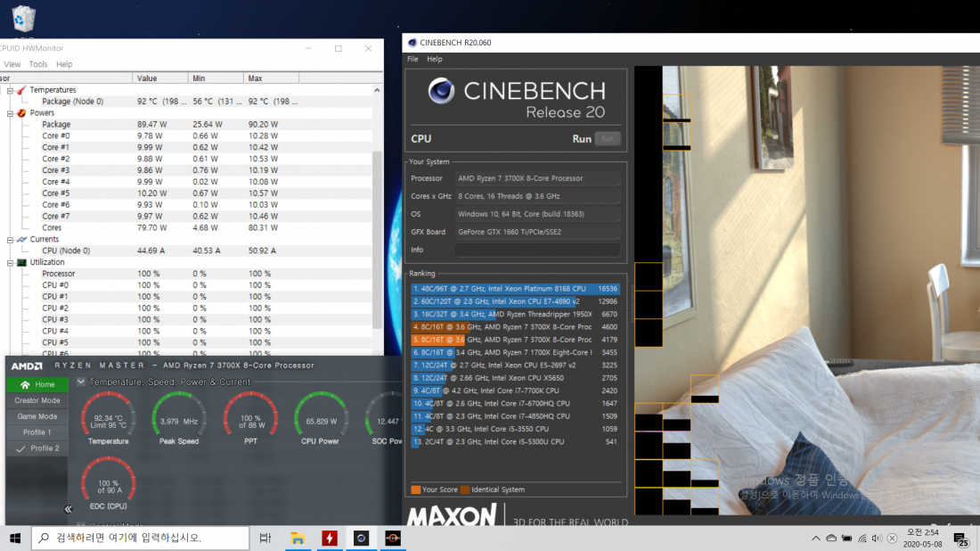
Task: Select the Xeon Platinum 8168 ranking row
Action: 515,289
